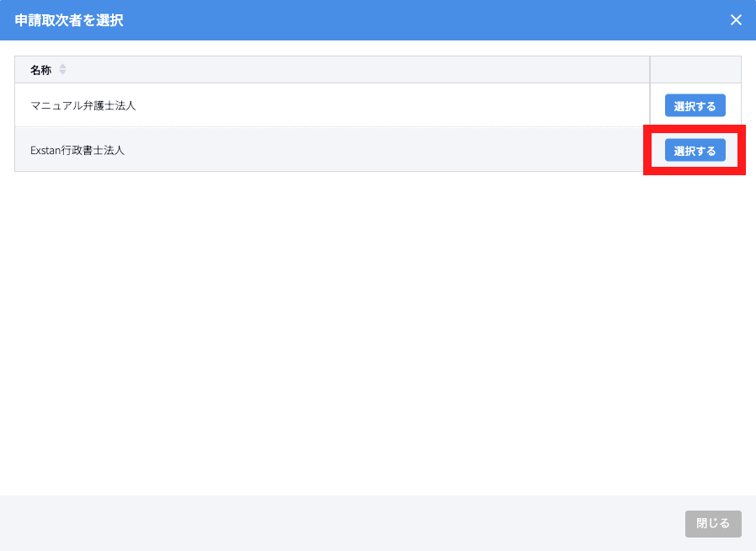Click the downward sort arrow in 名称 header
The height and width of the screenshot is (551, 756).
[62, 73]
